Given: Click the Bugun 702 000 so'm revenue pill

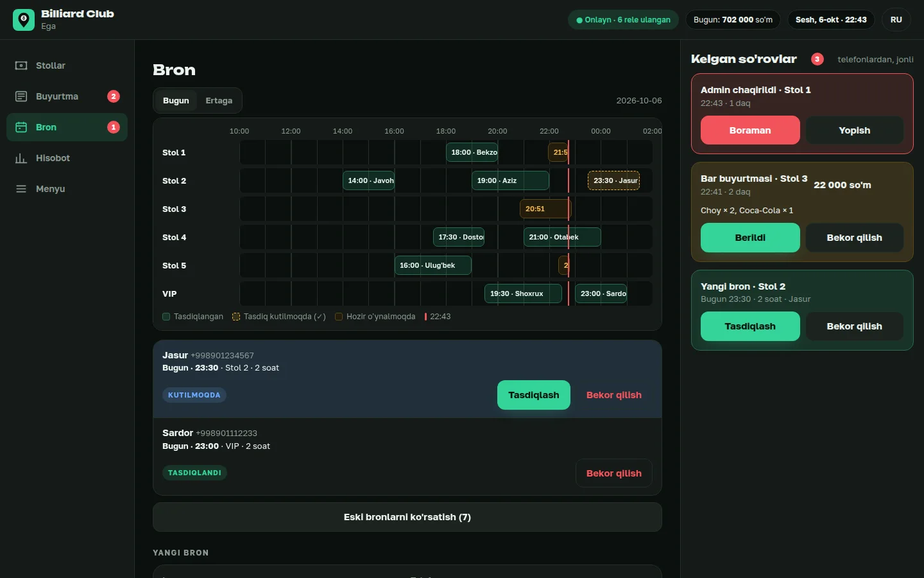Looking at the screenshot, I should 733,20.
